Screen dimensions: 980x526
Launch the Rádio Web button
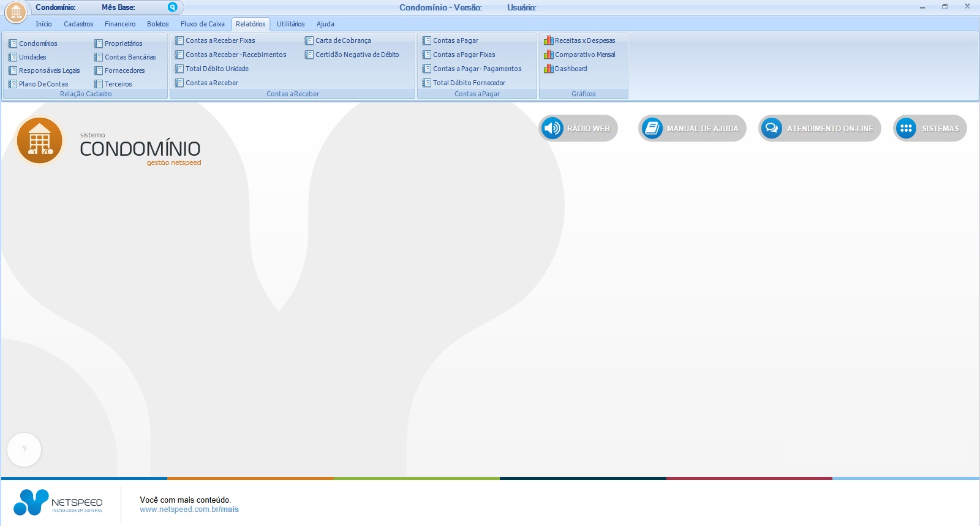pyautogui.click(x=578, y=128)
